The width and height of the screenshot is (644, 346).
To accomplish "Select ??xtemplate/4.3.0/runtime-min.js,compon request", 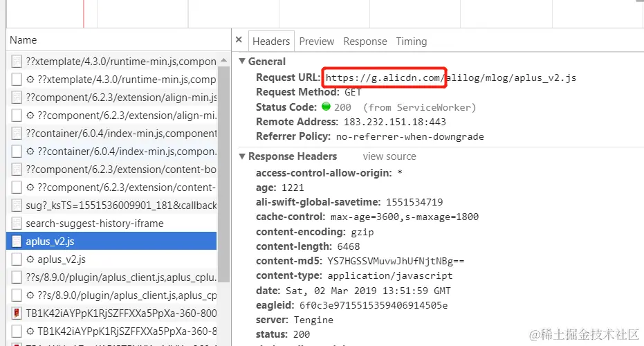I will (x=111, y=61).
